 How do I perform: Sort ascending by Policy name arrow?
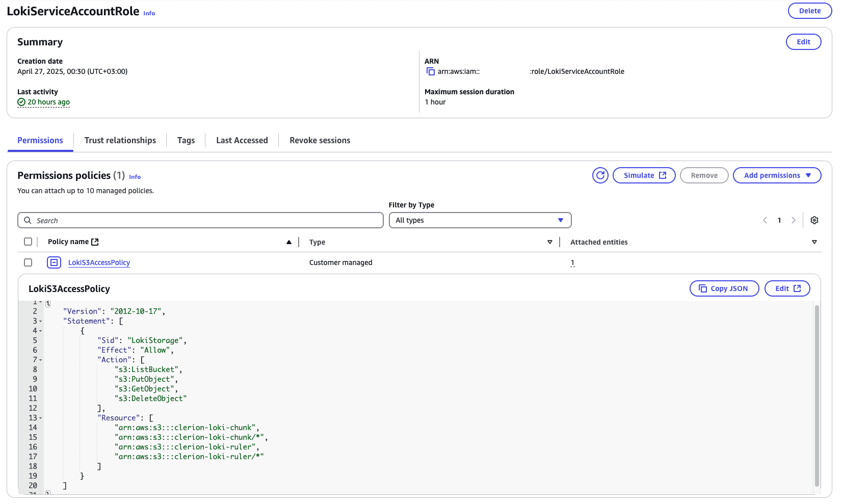pos(289,242)
